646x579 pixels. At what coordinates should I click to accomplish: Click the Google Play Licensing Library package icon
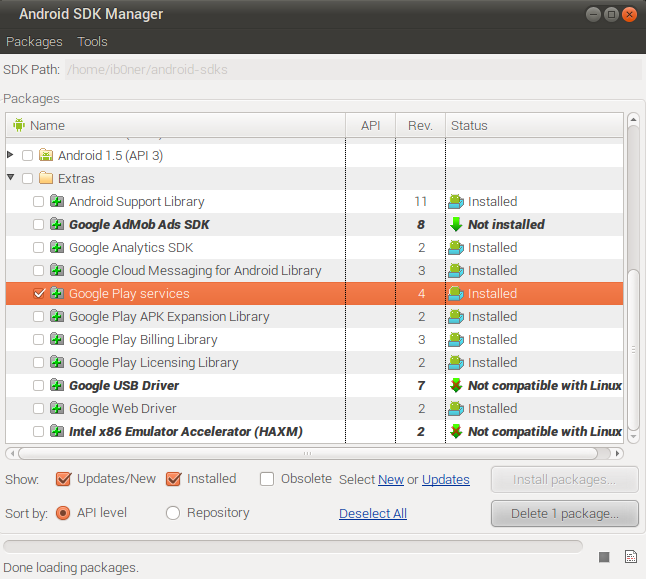point(57,362)
